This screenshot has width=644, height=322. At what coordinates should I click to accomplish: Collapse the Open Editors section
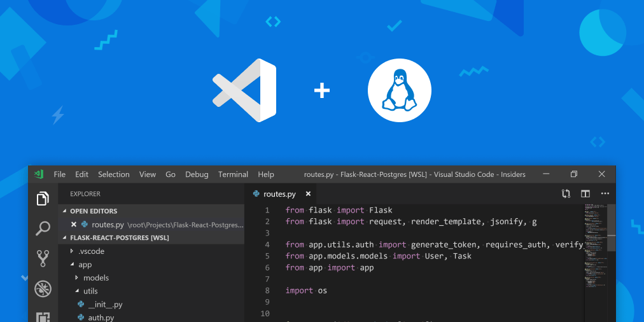click(x=64, y=211)
